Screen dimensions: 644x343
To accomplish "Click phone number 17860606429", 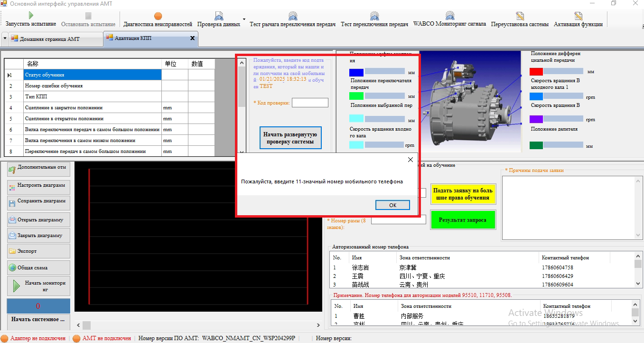I will coord(558,276).
